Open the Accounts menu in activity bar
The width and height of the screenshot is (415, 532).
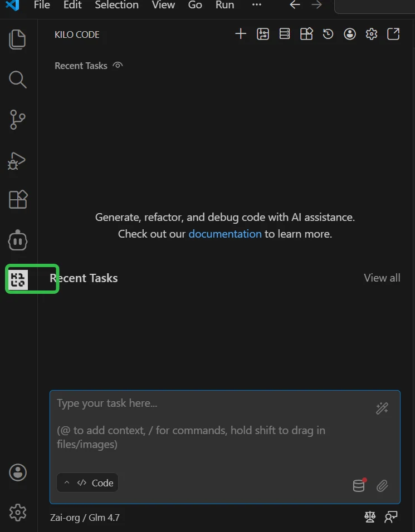[x=18, y=472]
